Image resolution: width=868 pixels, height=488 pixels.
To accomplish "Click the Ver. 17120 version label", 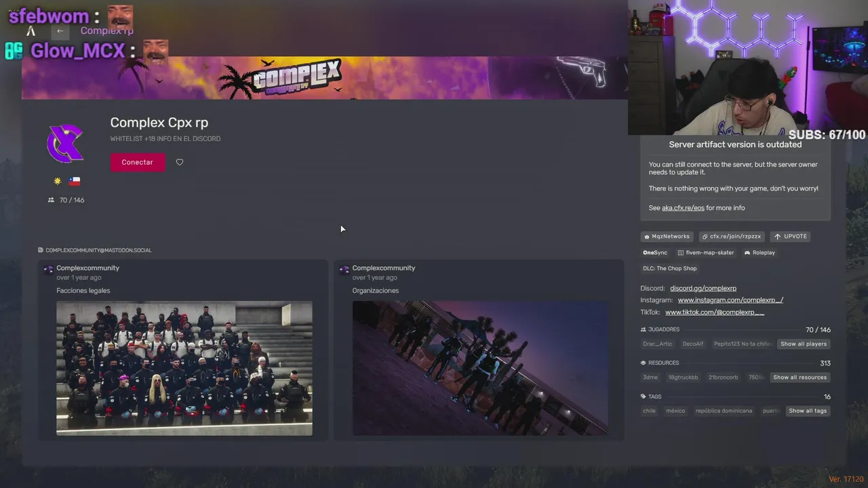I will [845, 479].
